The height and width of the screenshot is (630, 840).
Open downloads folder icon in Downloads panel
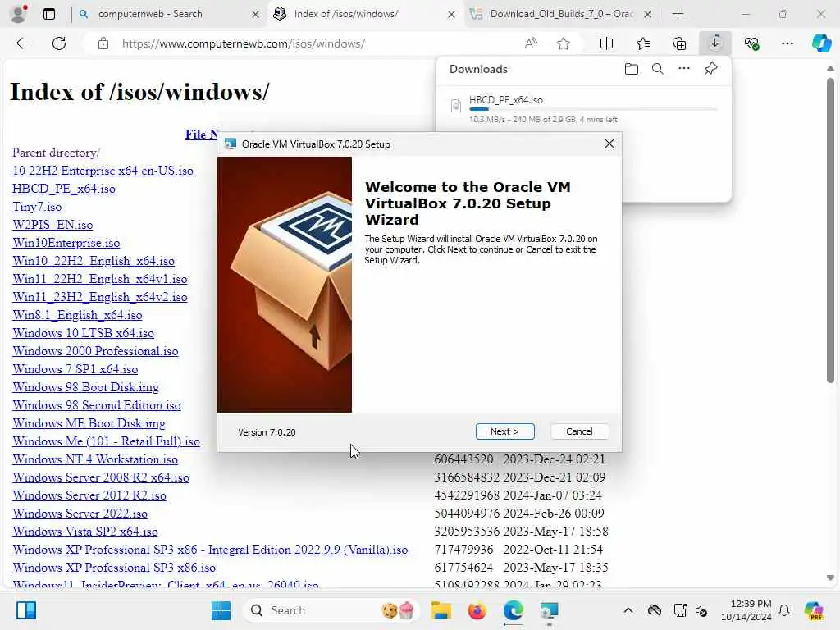[x=631, y=69]
